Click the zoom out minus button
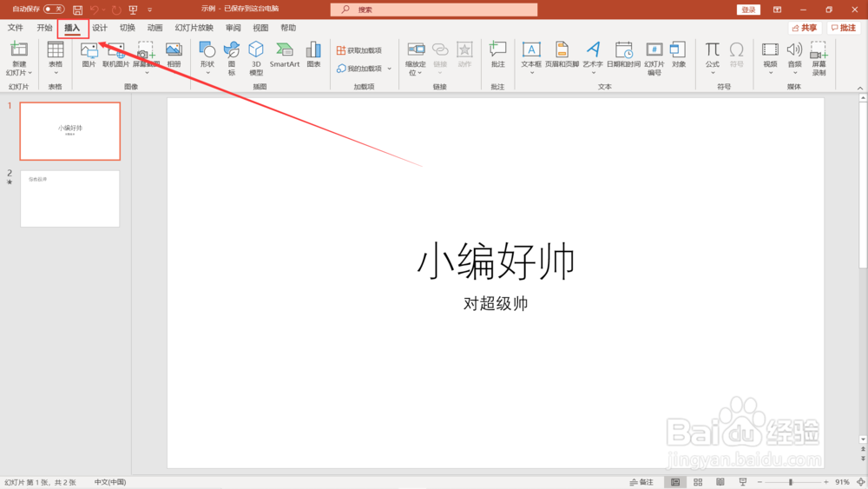This screenshot has height=489, width=868. pyautogui.click(x=759, y=482)
